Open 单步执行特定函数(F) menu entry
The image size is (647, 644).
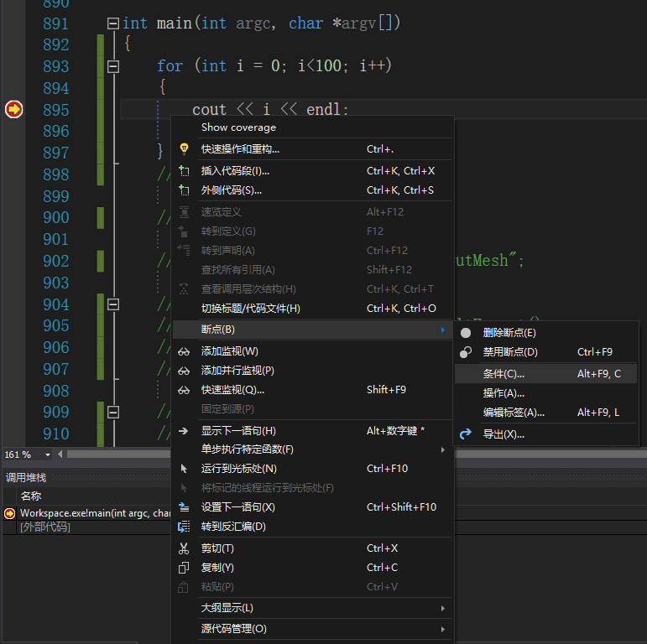pyautogui.click(x=312, y=449)
